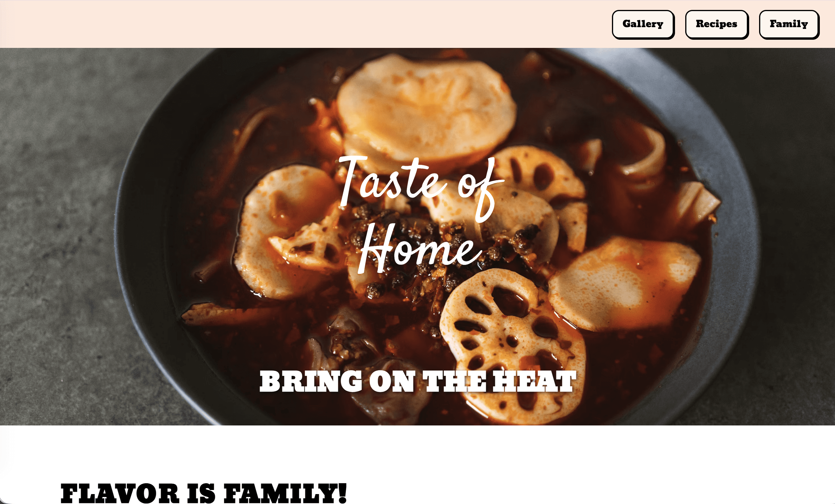The height and width of the screenshot is (504, 835).
Task: Click the large lotus root slice at bowl bottom
Action: tap(512, 346)
